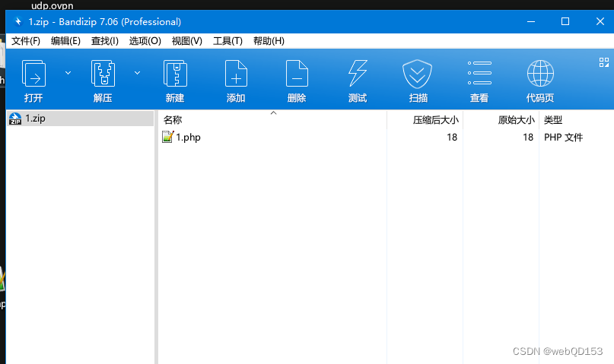Close the Bandizip window
This screenshot has height=364, width=614.
[600, 21]
